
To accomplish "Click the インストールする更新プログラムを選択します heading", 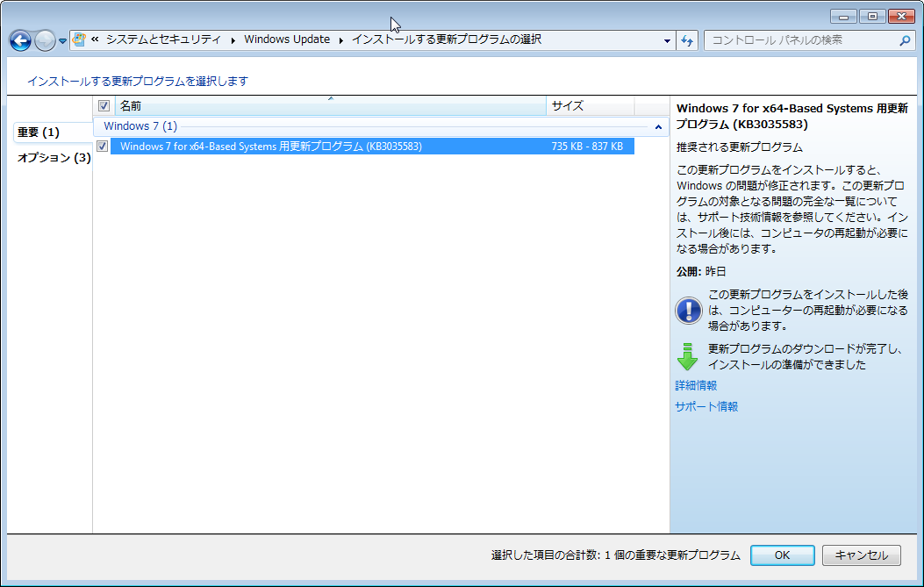I will tap(138, 82).
